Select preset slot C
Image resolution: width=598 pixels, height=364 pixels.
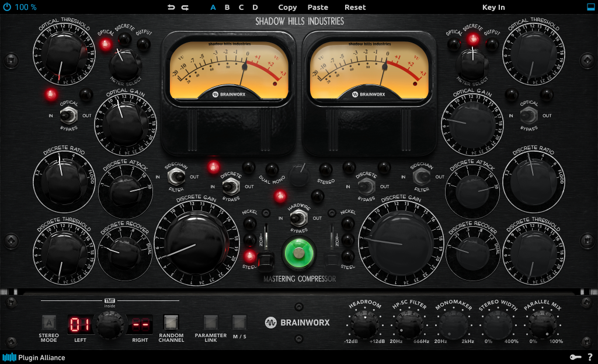tap(241, 7)
